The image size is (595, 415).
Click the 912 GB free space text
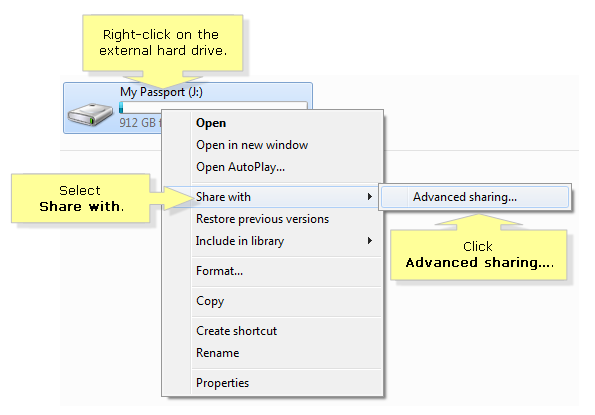(140, 123)
